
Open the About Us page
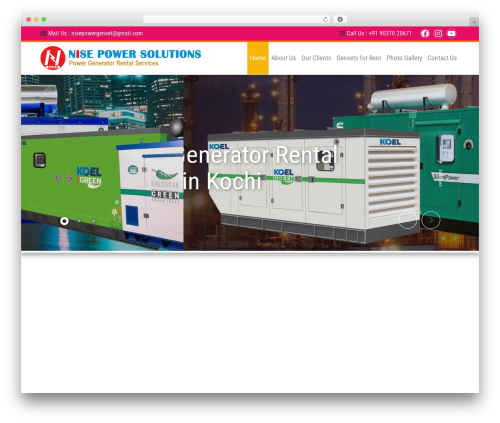[x=283, y=58]
